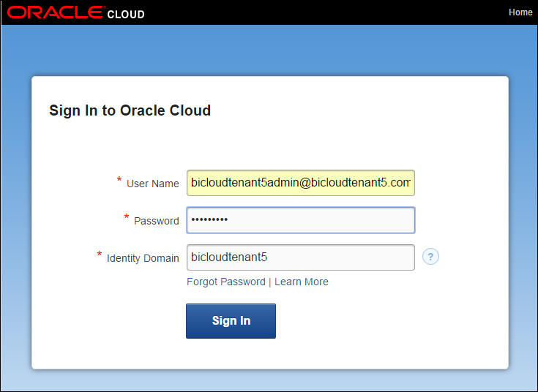Click the User Name label
Viewport: 538px width, 392px height.
pyautogui.click(x=153, y=184)
